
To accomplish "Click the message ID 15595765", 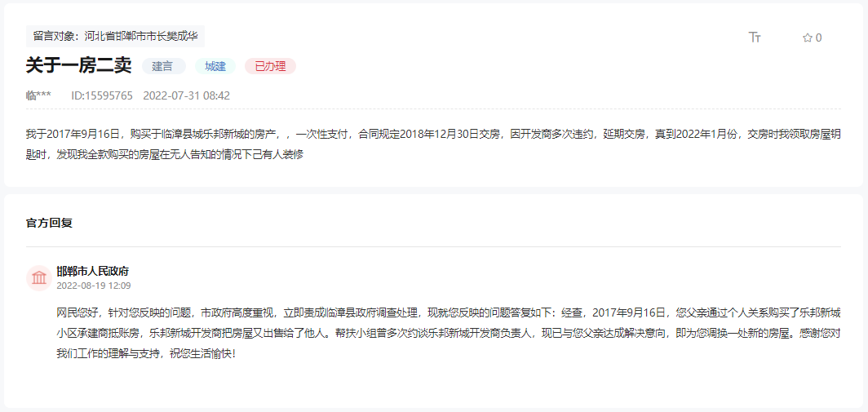I will pos(102,95).
